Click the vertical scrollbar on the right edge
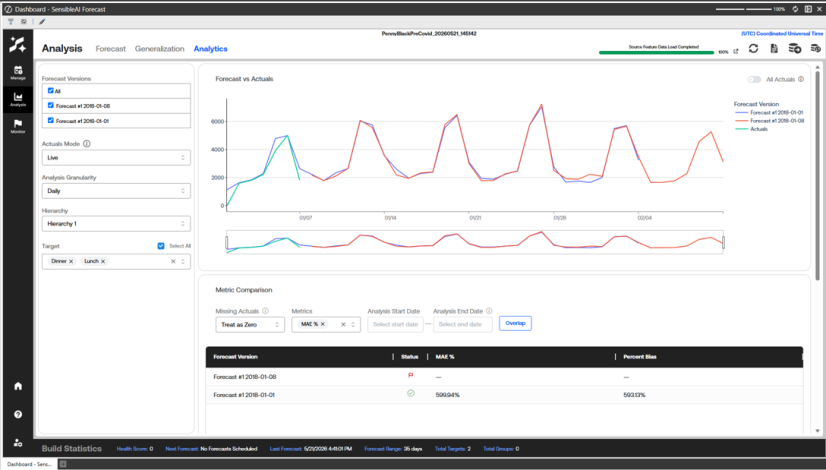 tap(818, 174)
